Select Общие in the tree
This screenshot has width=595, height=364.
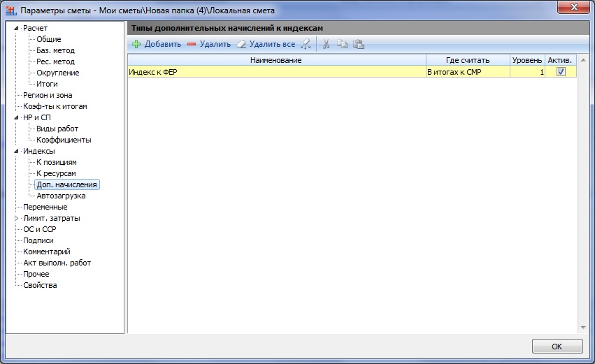[48, 39]
